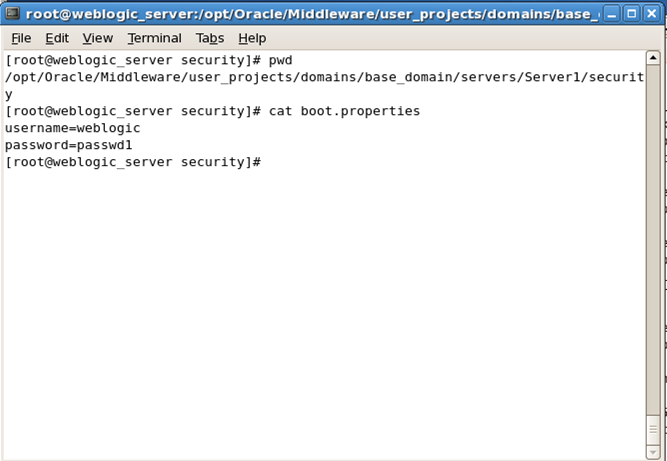
Task: Open the File menu
Action: click(x=21, y=38)
